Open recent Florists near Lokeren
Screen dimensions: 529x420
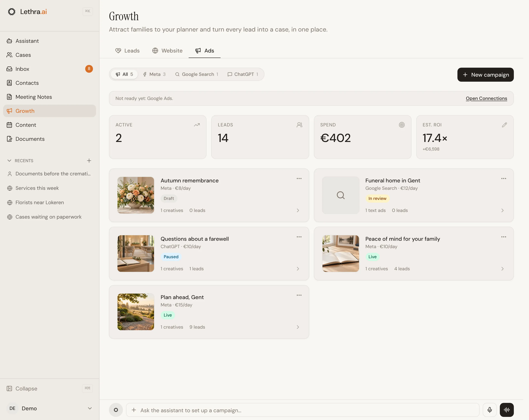click(x=49, y=203)
